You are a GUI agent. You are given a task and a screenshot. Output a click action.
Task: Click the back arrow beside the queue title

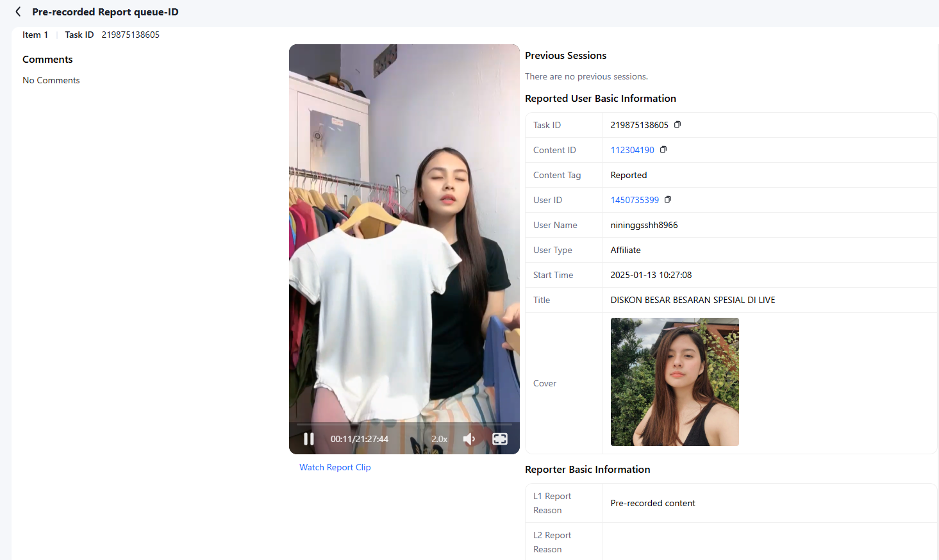(x=18, y=12)
